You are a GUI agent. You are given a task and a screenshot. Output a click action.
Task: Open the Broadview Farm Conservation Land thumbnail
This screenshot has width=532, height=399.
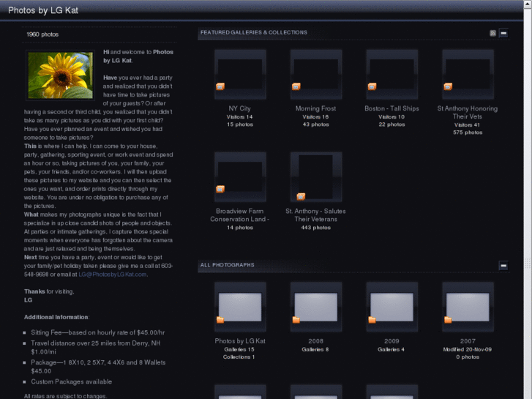coord(240,176)
